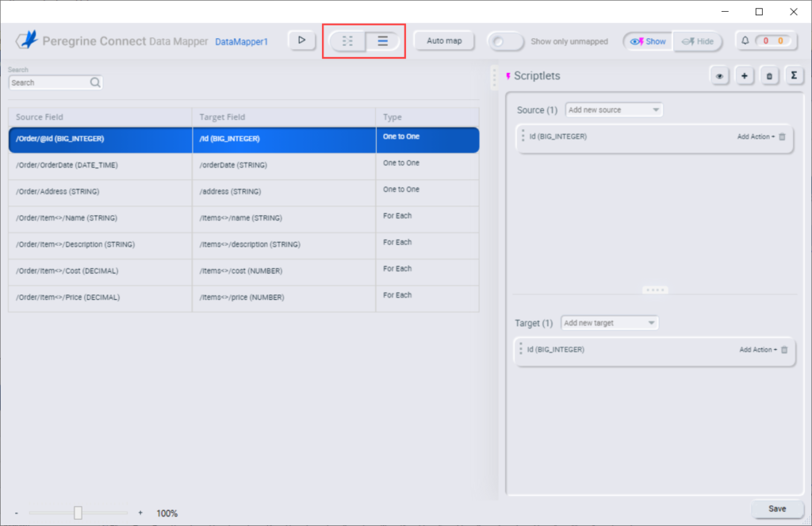
Task: Click the trash icon in Scriptlets header
Action: point(768,76)
